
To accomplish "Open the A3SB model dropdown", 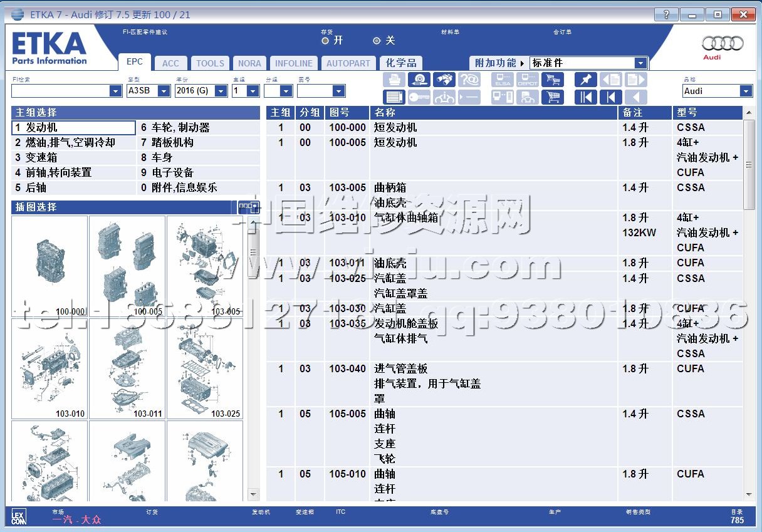I will point(164,91).
